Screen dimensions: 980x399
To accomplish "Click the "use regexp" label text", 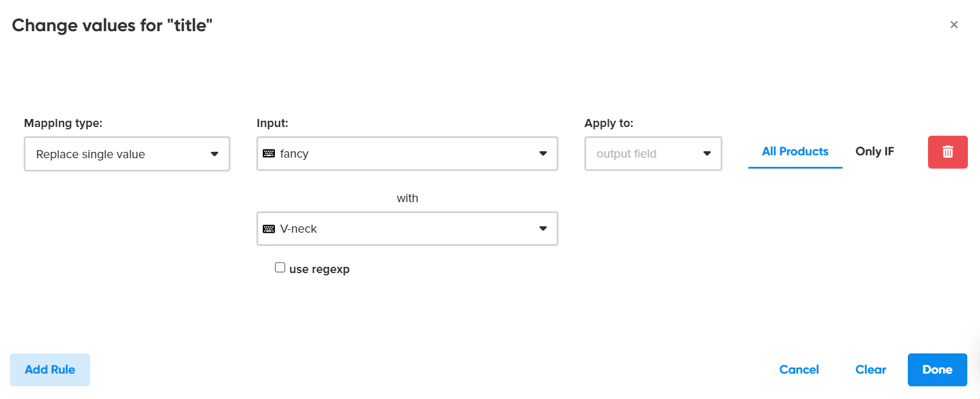I will (319, 269).
